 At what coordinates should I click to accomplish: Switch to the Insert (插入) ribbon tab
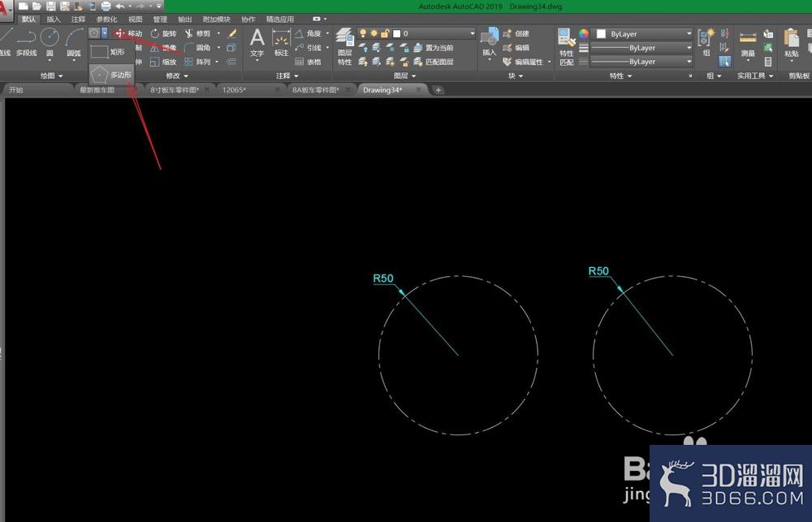coord(53,19)
